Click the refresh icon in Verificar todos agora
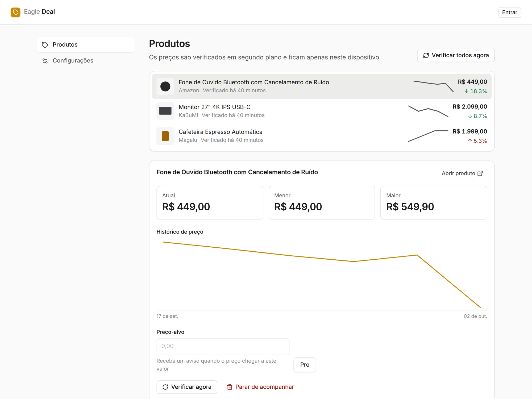This screenshot has height=399, width=532. pyautogui.click(x=426, y=55)
